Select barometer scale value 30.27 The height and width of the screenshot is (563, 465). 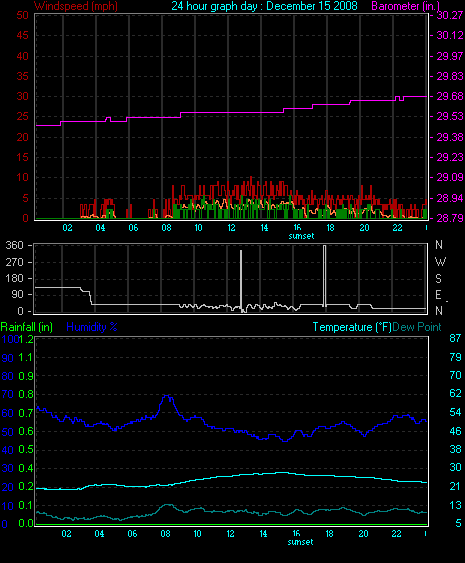tap(450, 15)
